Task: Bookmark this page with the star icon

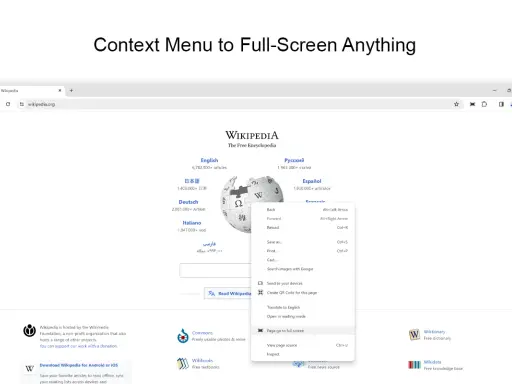Action: (x=456, y=104)
